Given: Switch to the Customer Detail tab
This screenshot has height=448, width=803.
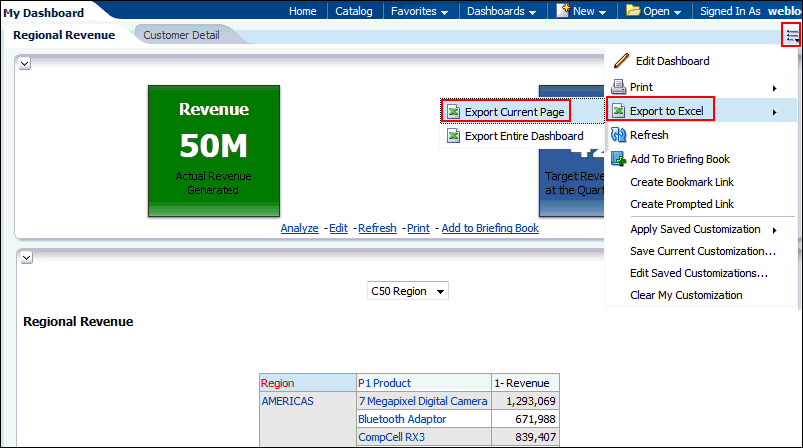Looking at the screenshot, I should click(x=181, y=35).
